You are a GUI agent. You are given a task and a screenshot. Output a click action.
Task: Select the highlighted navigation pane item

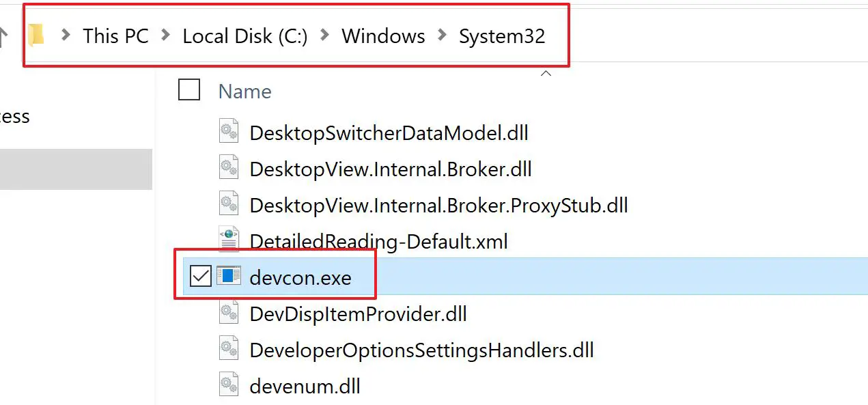point(75,169)
